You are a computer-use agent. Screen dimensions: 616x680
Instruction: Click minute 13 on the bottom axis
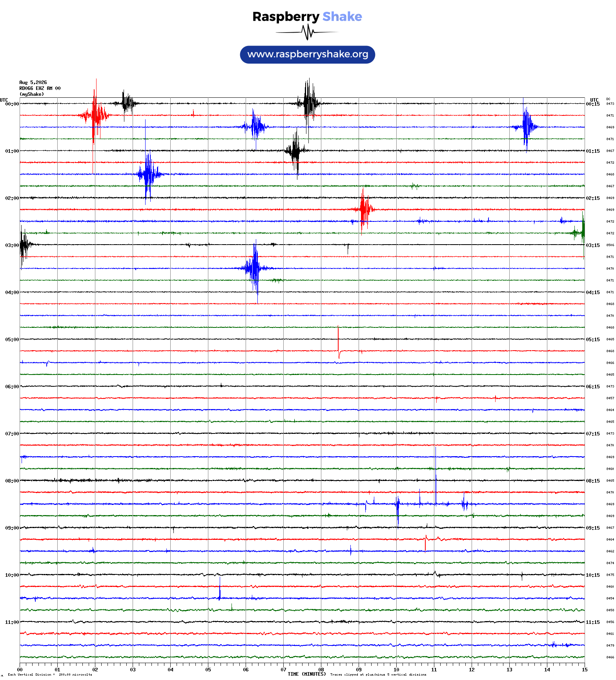pos(509,670)
